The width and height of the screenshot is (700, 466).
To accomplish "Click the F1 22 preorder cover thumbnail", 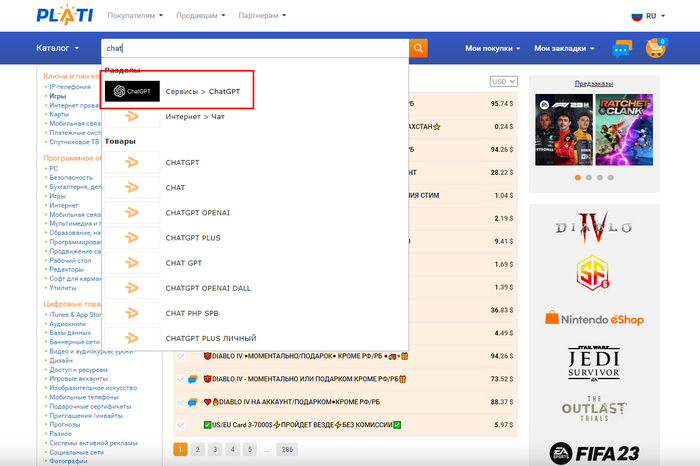I will pos(564,130).
